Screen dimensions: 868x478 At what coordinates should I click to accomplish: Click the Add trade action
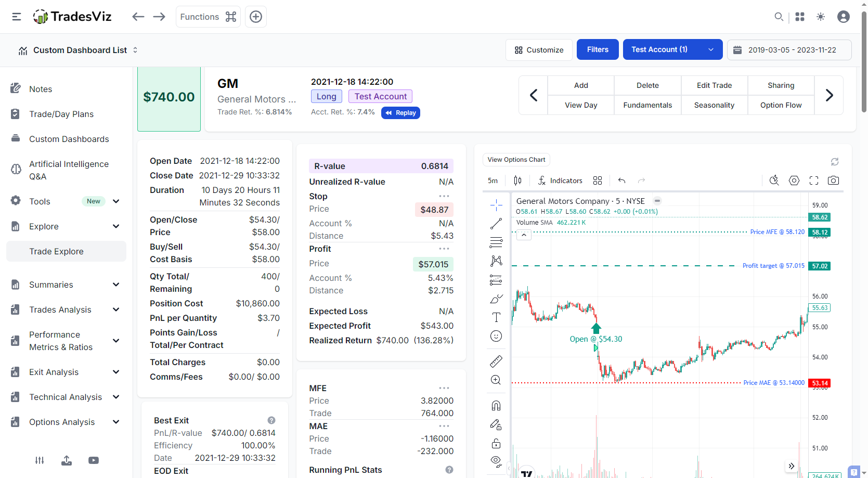click(x=581, y=85)
